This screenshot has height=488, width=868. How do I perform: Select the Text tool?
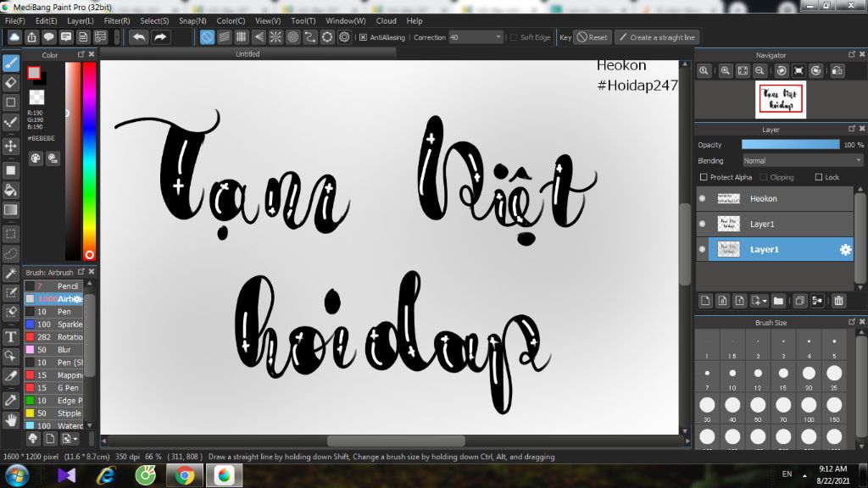tap(10, 337)
